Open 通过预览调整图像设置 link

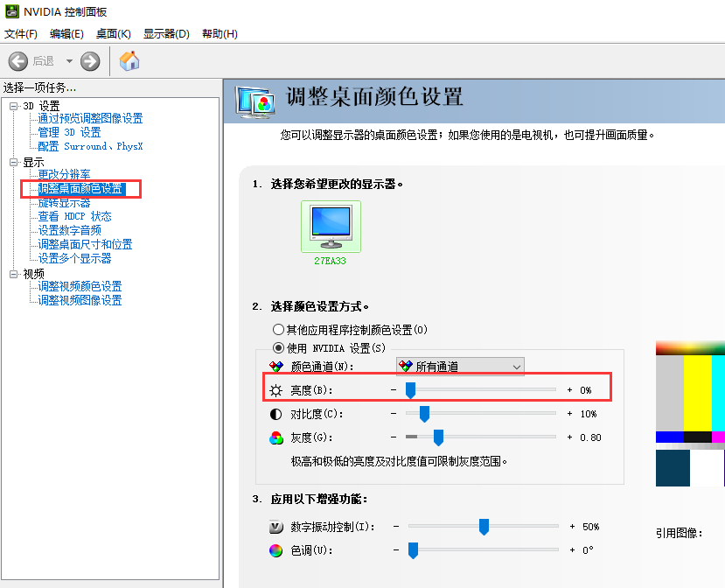click(x=90, y=118)
